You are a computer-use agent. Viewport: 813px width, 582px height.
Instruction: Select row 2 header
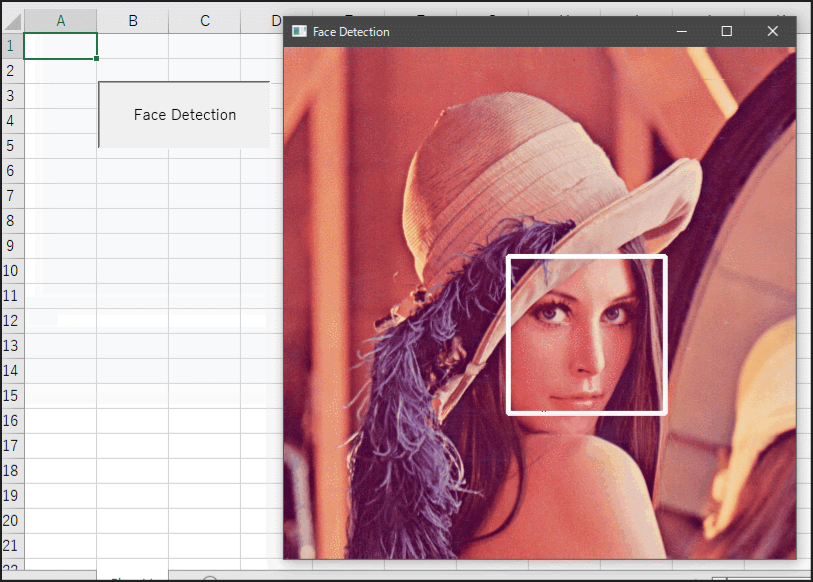pos(12,71)
